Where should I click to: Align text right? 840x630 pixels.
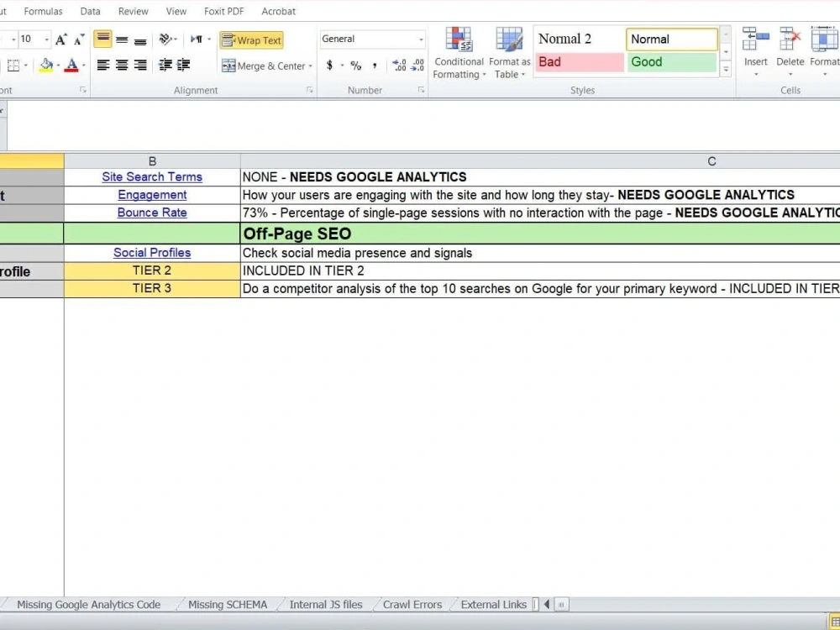coord(140,65)
